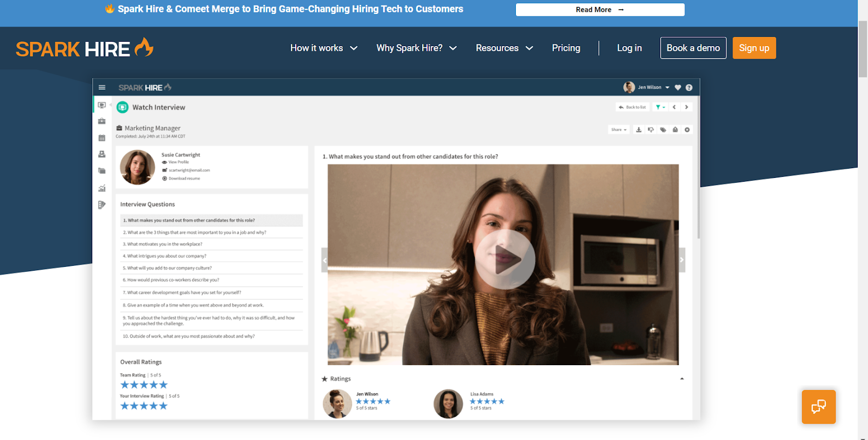Screen dimensions: 868x440
Task: Open the swatch-style bottom sidebar icon
Action: click(101, 205)
